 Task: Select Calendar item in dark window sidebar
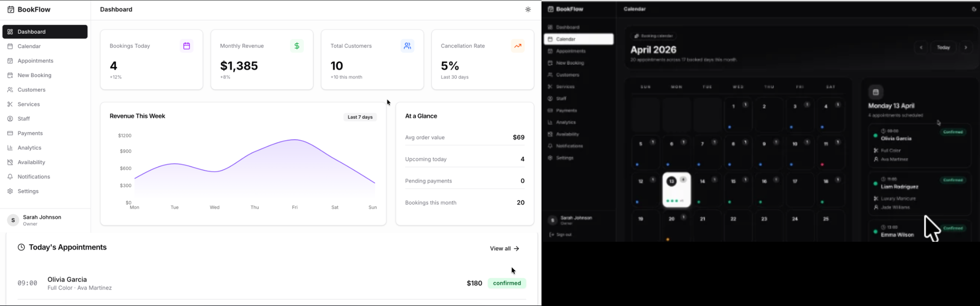click(x=579, y=39)
